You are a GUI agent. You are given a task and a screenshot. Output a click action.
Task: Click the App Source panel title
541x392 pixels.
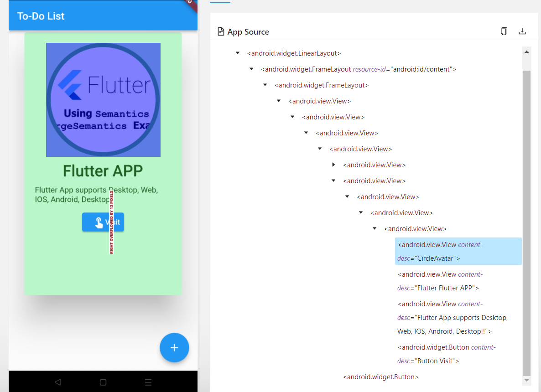248,32
